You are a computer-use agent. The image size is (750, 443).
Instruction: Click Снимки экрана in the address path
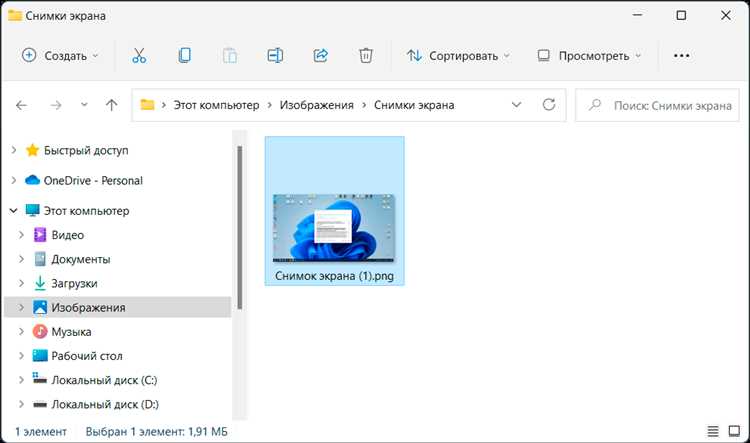(414, 105)
